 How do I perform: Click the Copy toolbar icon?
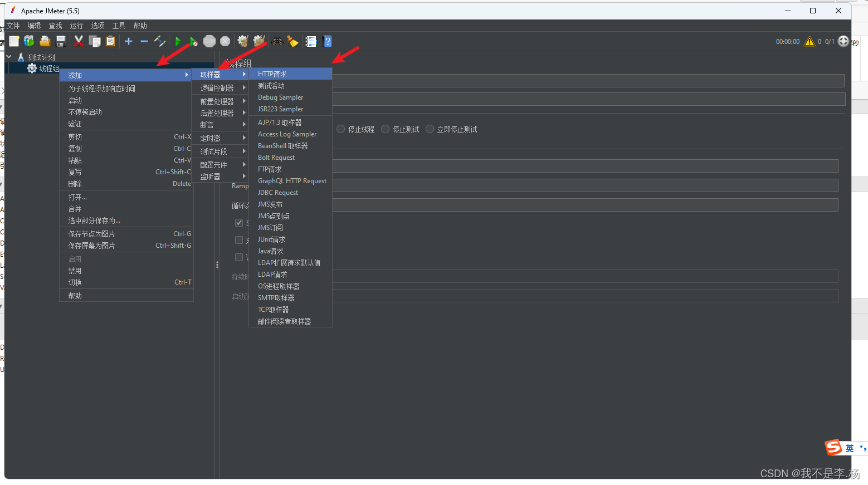pos(95,41)
